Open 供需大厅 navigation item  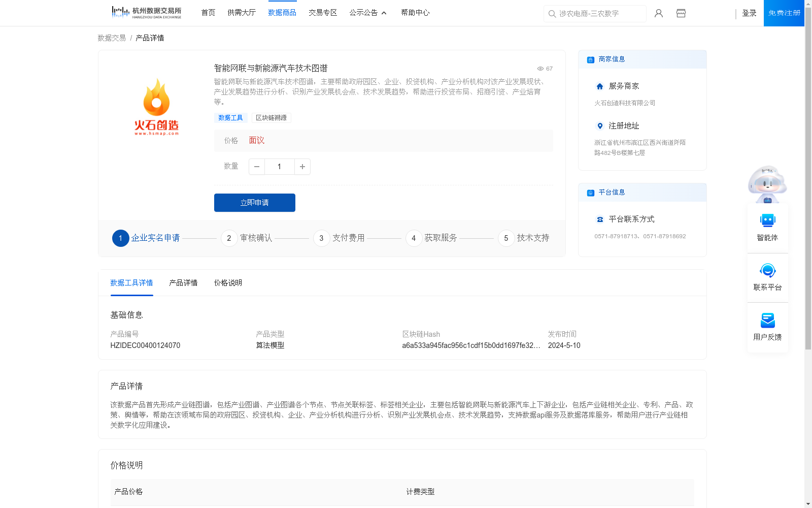[242, 13]
